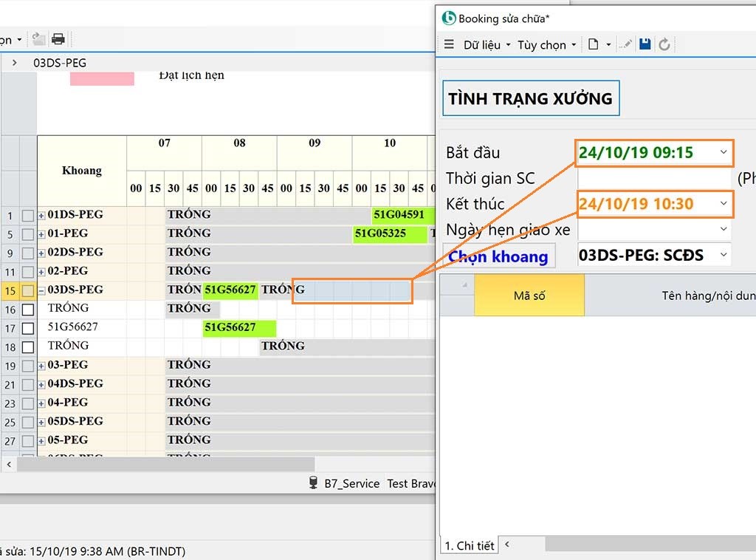The height and width of the screenshot is (560, 756).
Task: Open the Dữ liệu menu
Action: pos(487,45)
